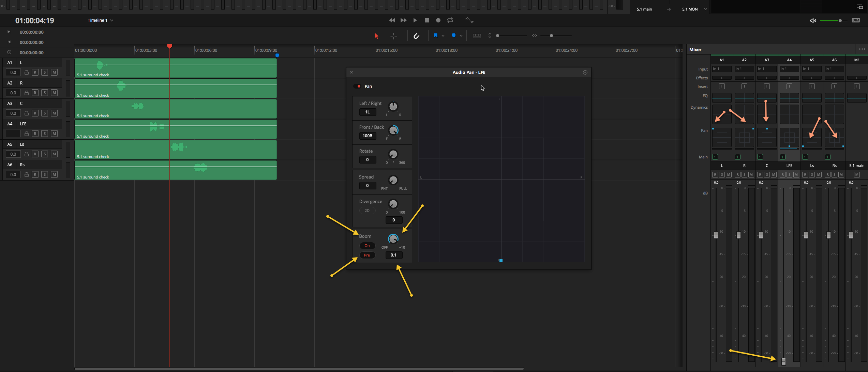Click the horizontal timeline zoom slider handle
Screen dimensions: 868x372
tap(551, 35)
